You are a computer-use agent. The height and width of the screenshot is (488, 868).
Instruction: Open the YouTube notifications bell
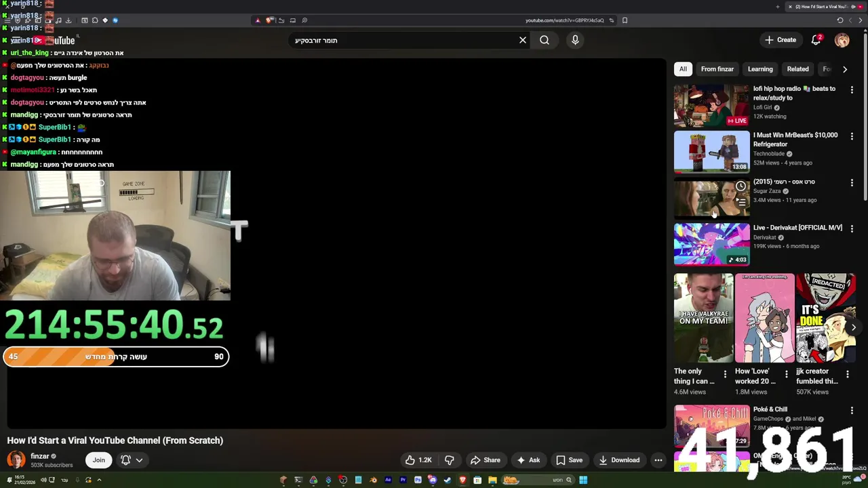(816, 40)
